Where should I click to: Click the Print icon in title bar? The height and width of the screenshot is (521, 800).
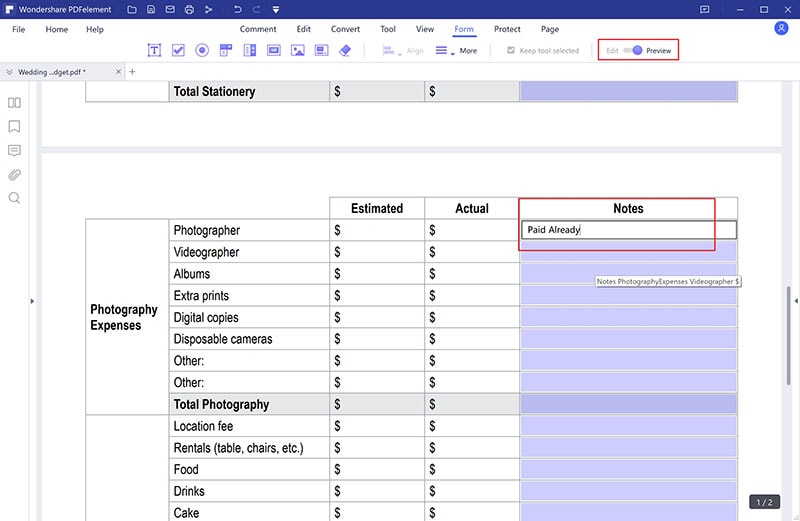[x=189, y=9]
